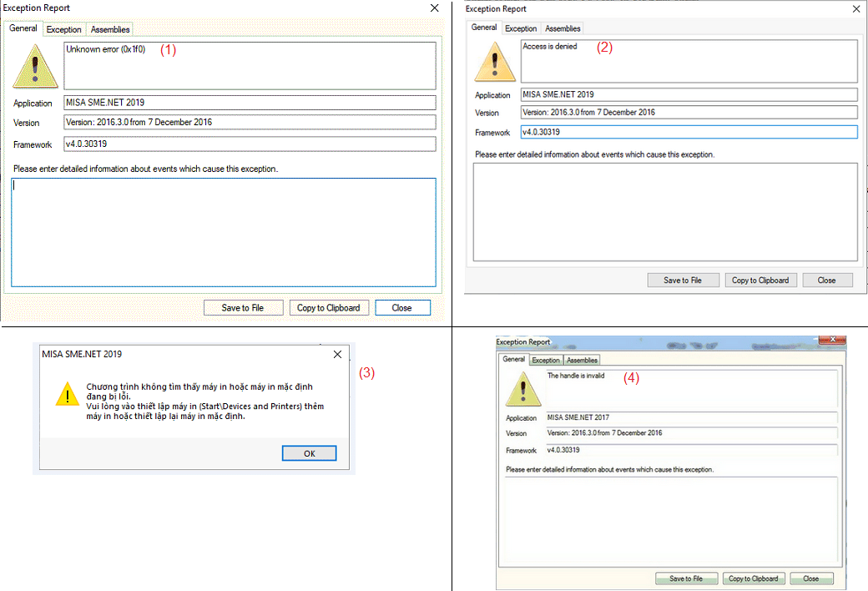Screen dimensions: 868x591
Task: Focus the details text area in the handle is invalid dialog
Action: [x=670, y=520]
